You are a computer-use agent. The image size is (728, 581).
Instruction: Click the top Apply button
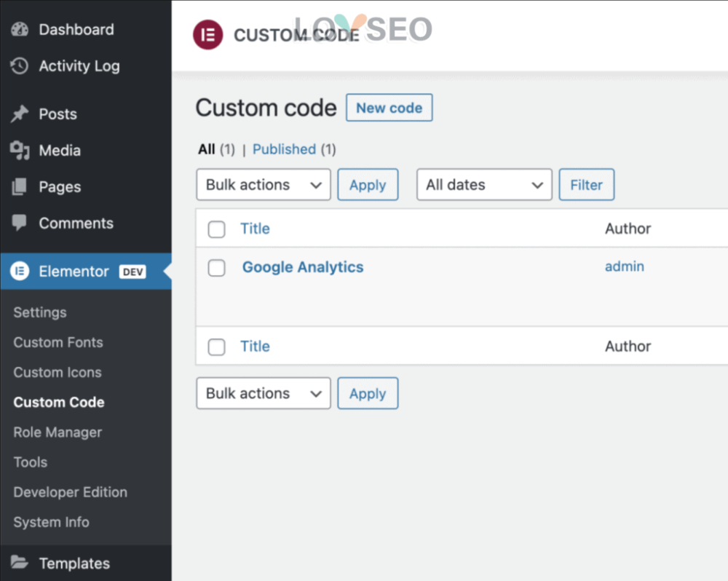pyautogui.click(x=368, y=185)
